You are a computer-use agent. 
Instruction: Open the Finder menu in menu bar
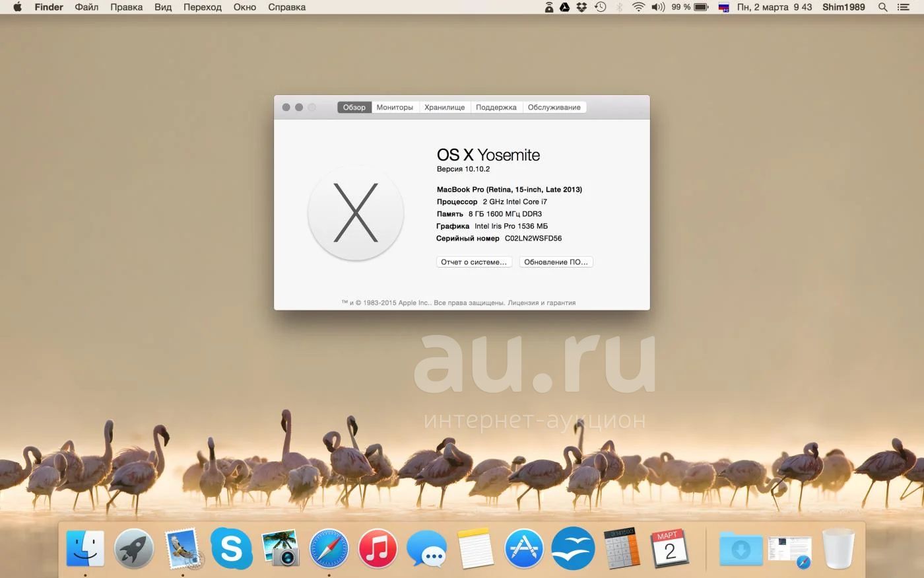coord(49,7)
